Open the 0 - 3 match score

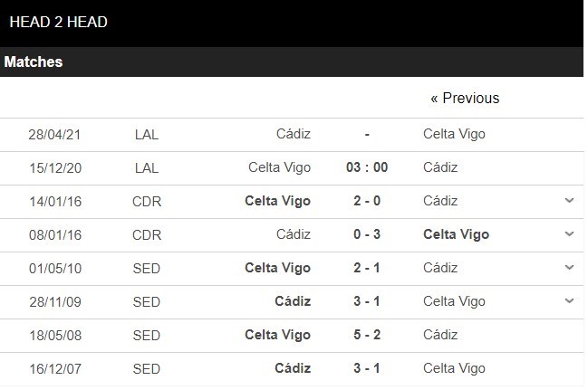click(x=367, y=234)
